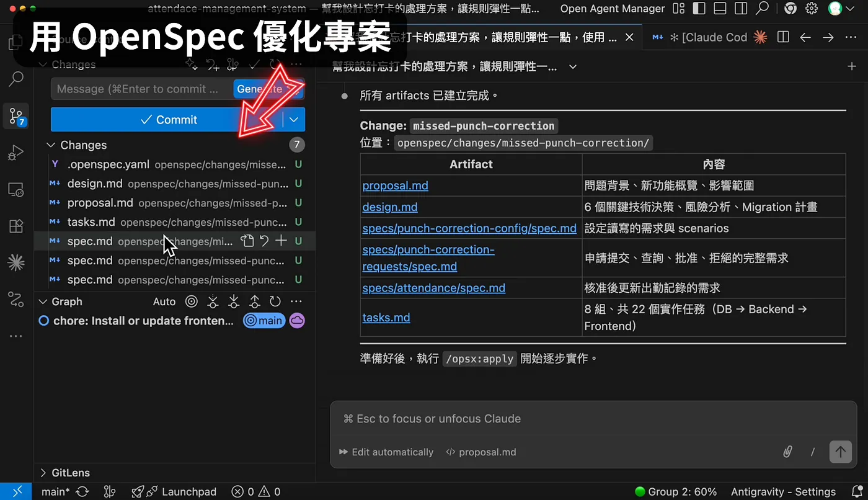Open the proposal.md link in the table
Screen dimensions: 868x500
click(396, 185)
